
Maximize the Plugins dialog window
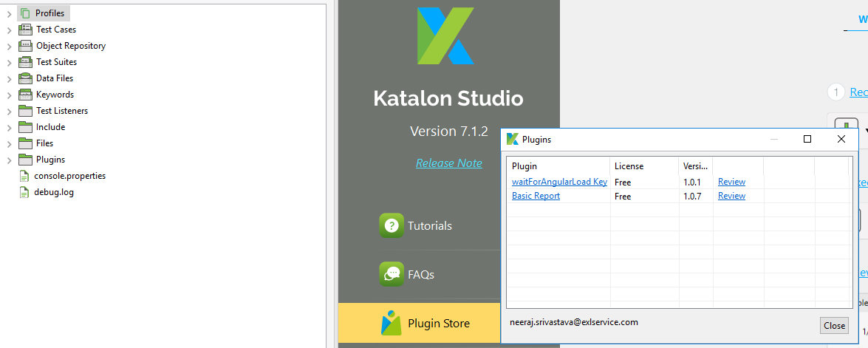point(807,140)
